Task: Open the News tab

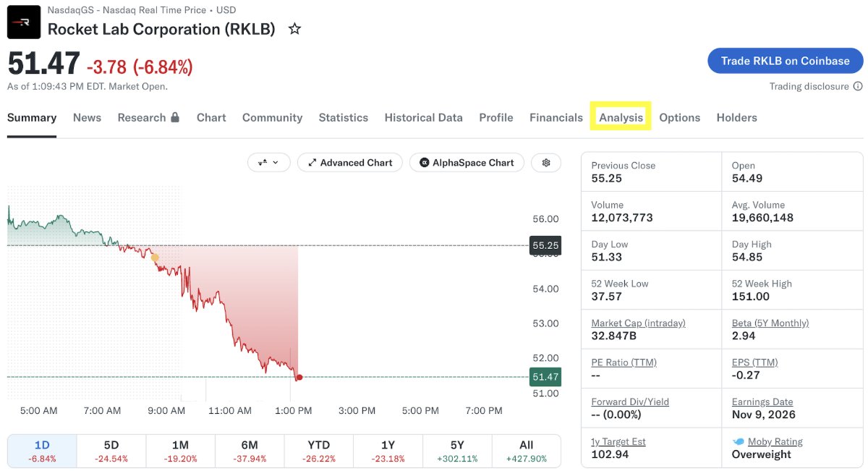Action: tap(87, 117)
